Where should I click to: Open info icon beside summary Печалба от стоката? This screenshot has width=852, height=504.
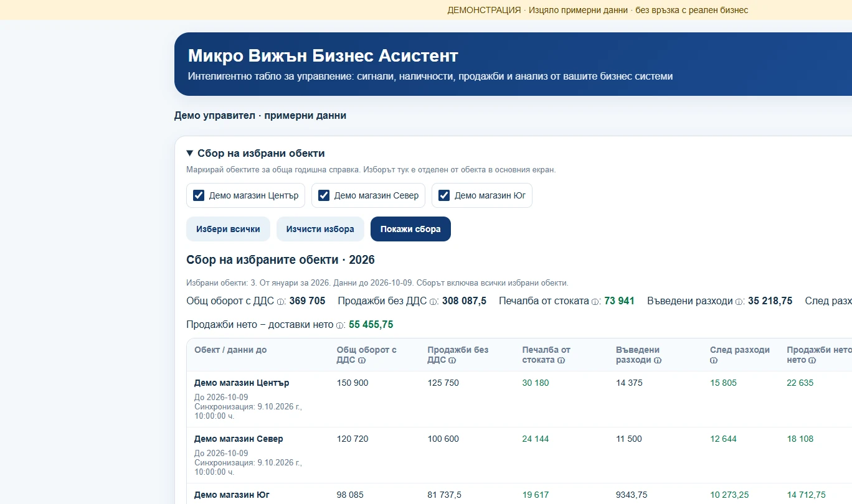coord(595,302)
